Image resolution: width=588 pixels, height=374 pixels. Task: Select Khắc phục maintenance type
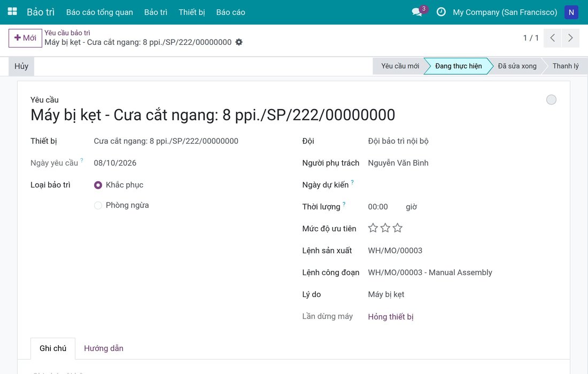pos(98,185)
